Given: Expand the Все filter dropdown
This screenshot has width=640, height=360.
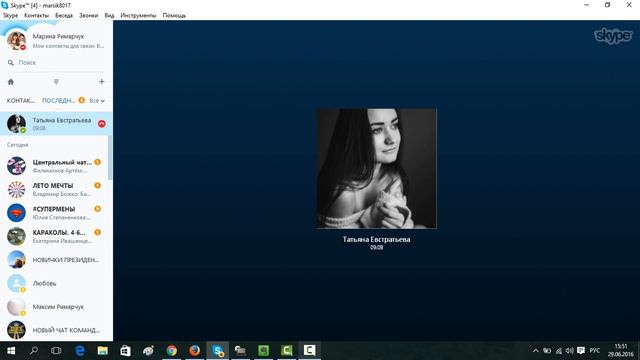Looking at the screenshot, I should click(97, 100).
